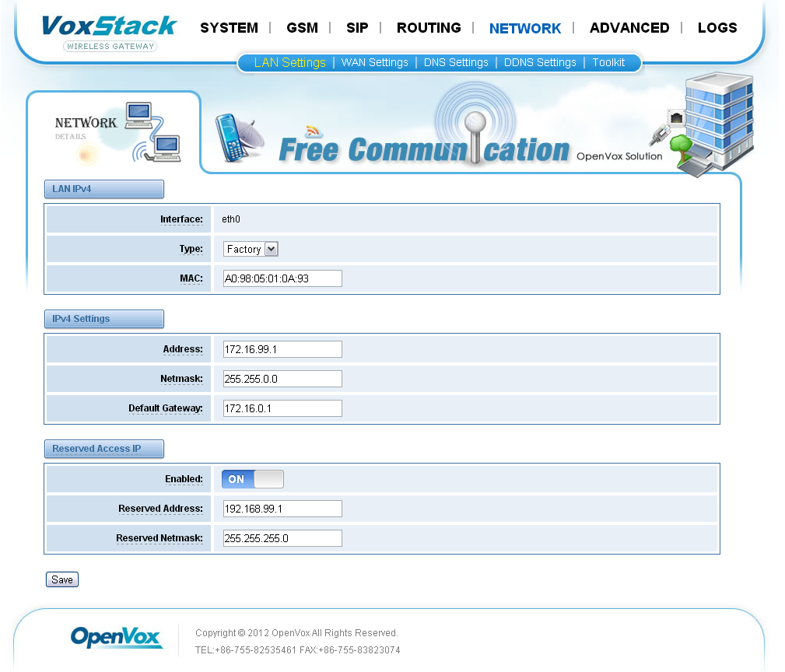
Task: Click the MAC address input field
Action: click(x=282, y=278)
